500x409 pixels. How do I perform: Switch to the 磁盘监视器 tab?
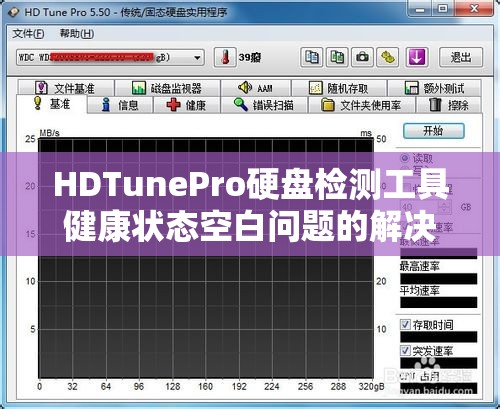point(167,88)
